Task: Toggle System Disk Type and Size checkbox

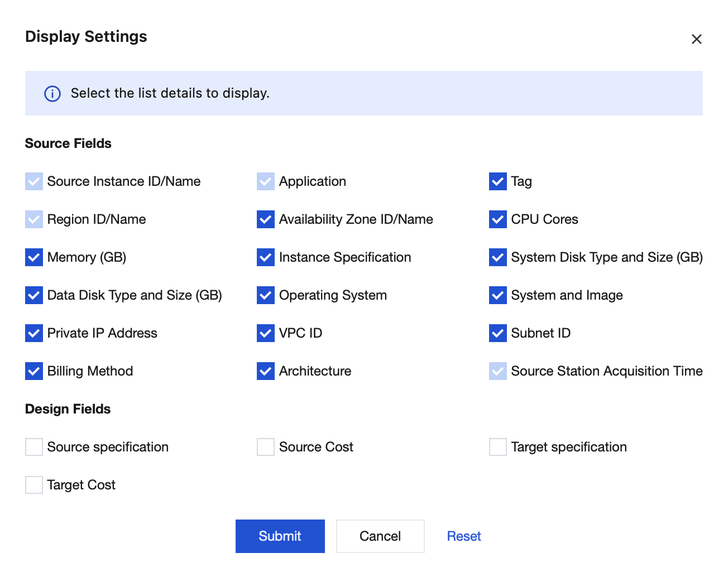Action: click(x=497, y=257)
